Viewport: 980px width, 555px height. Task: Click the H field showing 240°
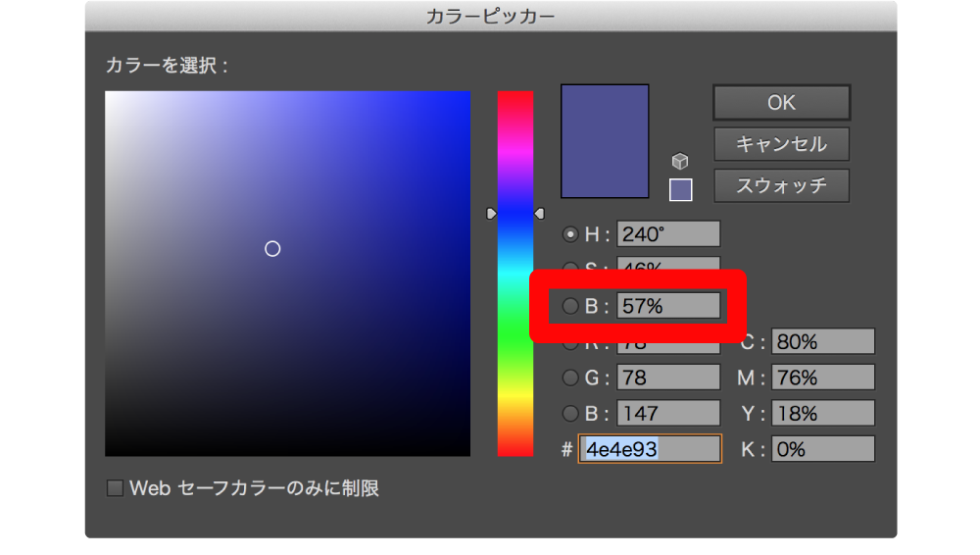pyautogui.click(x=668, y=234)
